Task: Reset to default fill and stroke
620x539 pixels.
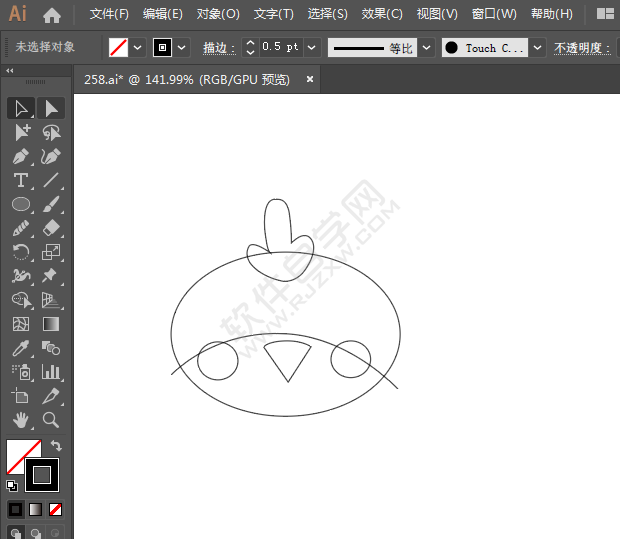Action: point(11,486)
